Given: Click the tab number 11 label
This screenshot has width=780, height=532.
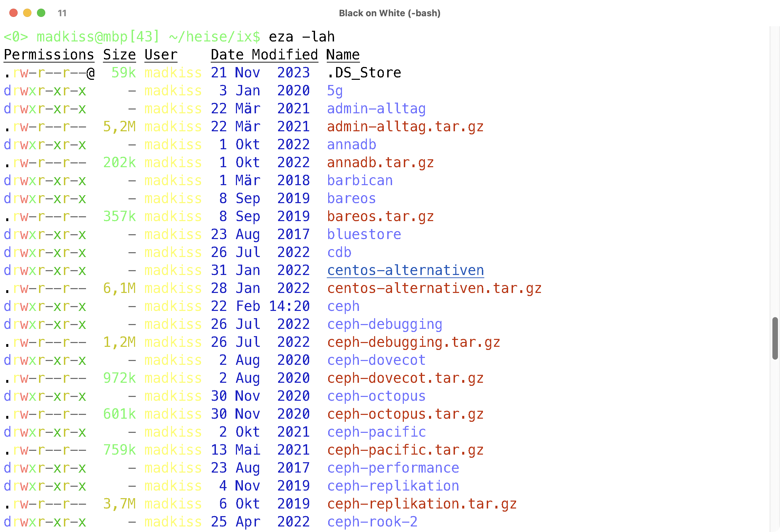Looking at the screenshot, I should click(62, 13).
